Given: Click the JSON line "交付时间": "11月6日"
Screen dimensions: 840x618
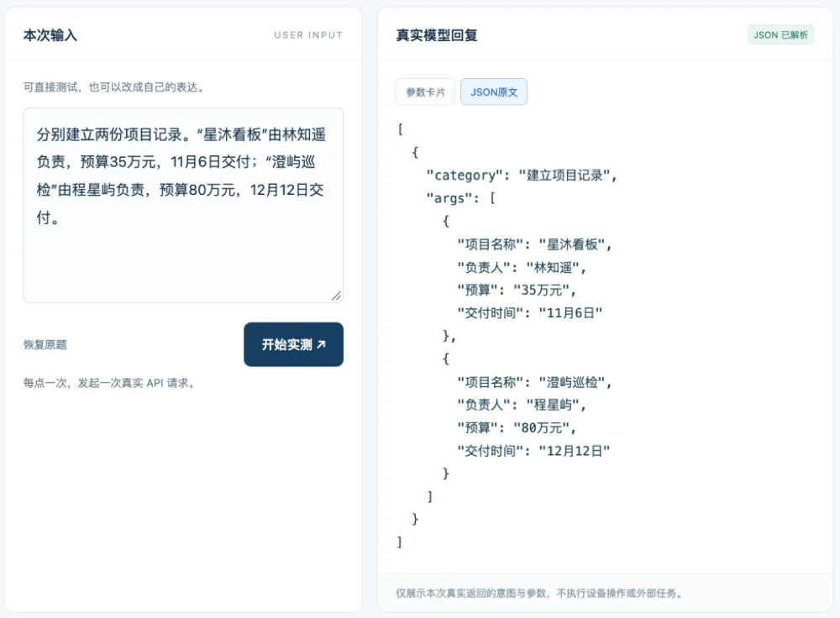Looking at the screenshot, I should [x=530, y=312].
